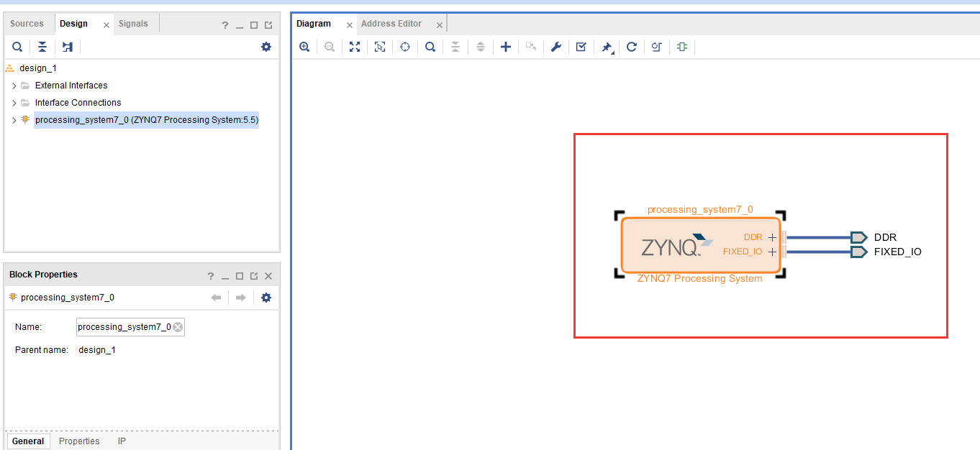Click the disabled make external icon
980x450 pixels.
tap(531, 47)
